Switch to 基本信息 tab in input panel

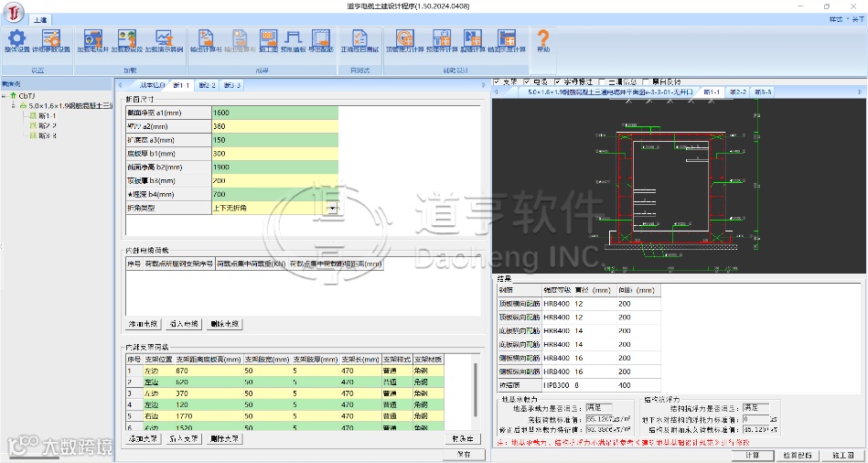[x=152, y=85]
